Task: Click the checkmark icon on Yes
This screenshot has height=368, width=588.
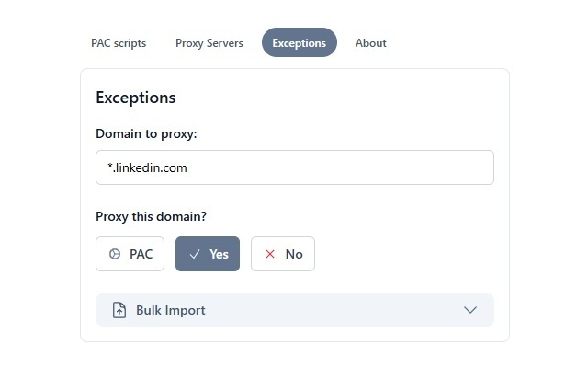Action: 195,254
